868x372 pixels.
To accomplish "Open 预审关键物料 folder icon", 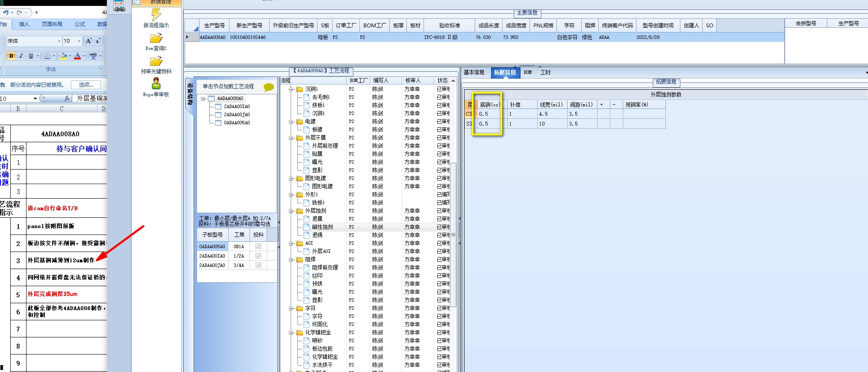I will click(156, 62).
